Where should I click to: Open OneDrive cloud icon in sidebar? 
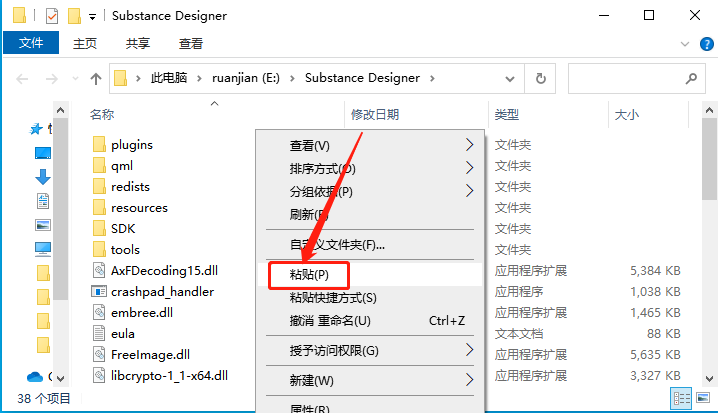click(35, 376)
